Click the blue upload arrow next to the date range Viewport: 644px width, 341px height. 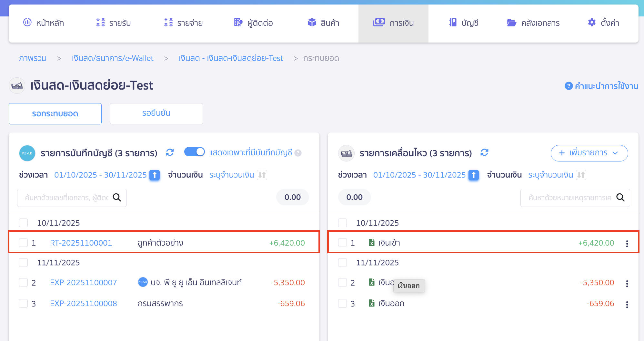pos(155,175)
